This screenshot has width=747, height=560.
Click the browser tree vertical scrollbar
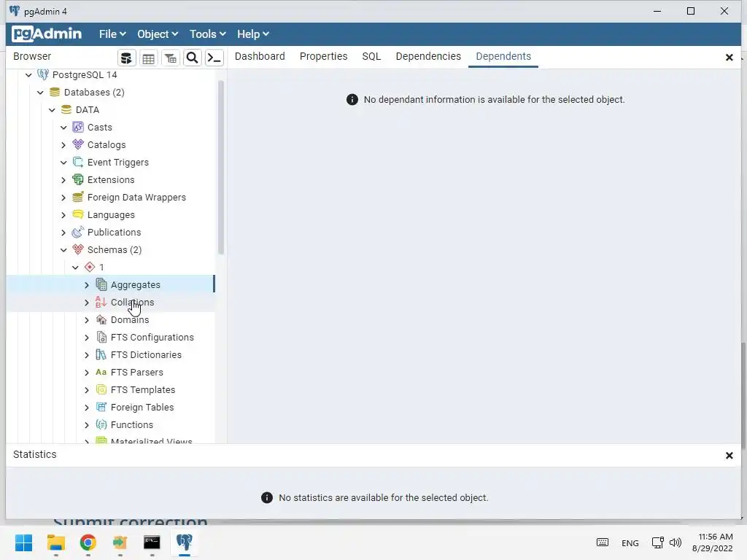220,168
